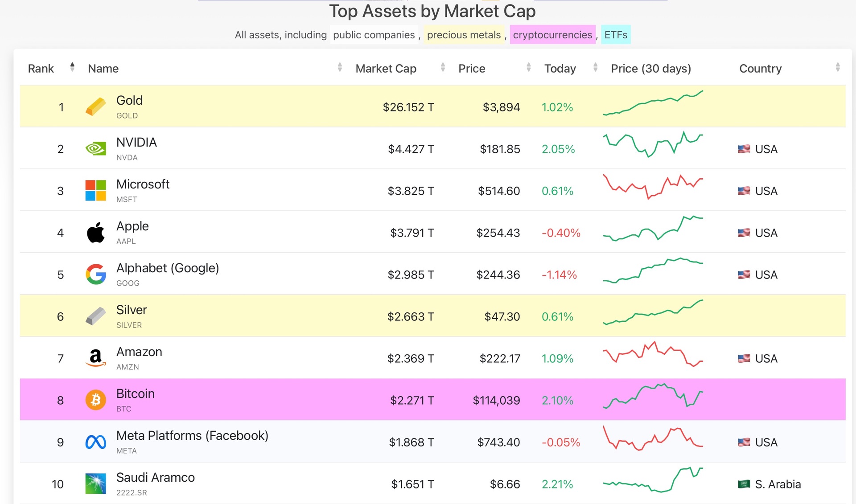Viewport: 856px width, 504px height.
Task: Click the Meta Platforms logo
Action: pos(95,442)
